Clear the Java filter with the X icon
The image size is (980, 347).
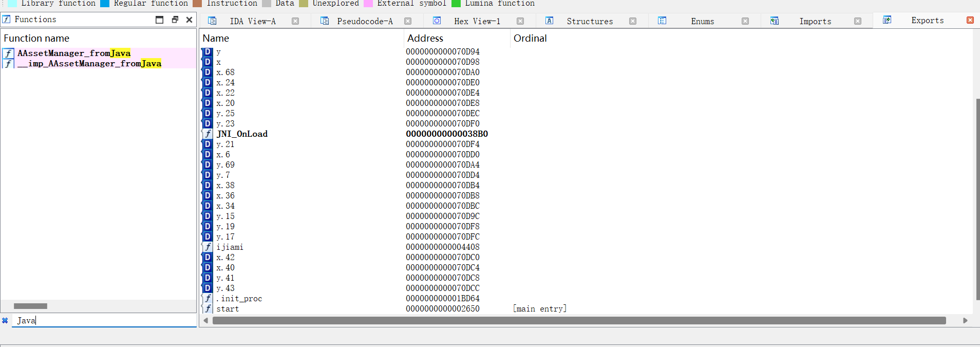5,321
